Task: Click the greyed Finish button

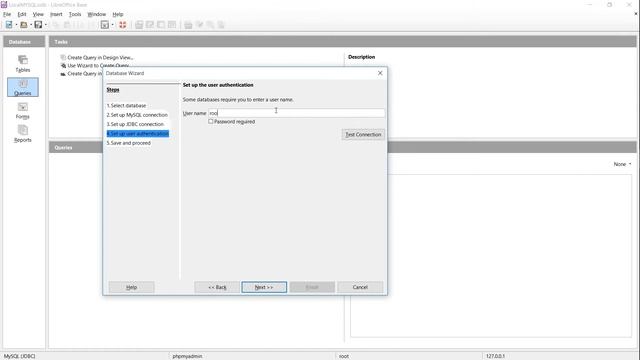Action: tap(312, 287)
